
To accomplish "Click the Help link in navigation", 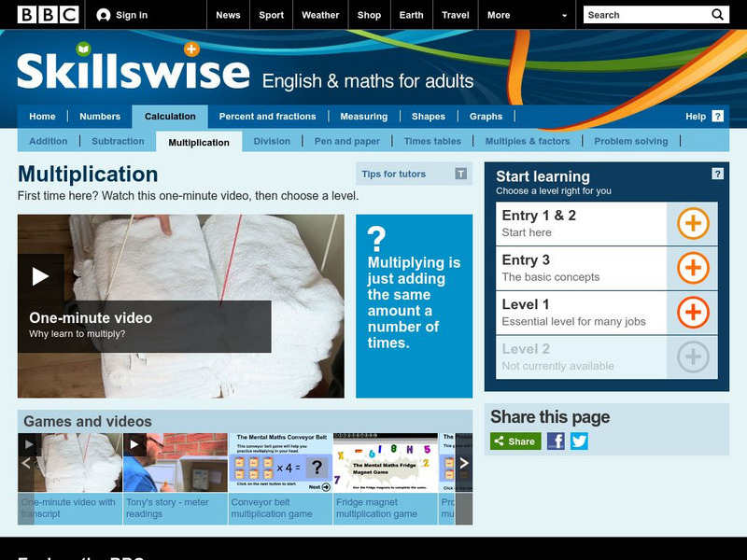I will pyautogui.click(x=696, y=116).
